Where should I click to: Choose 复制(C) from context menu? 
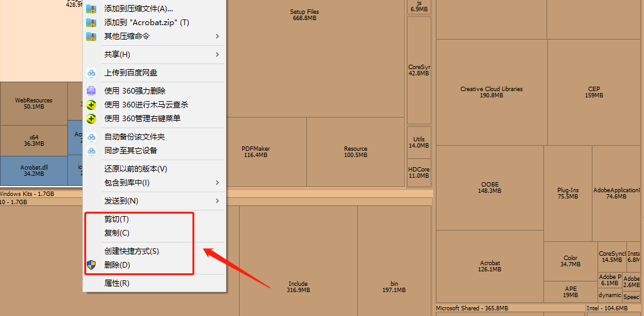(x=155, y=233)
